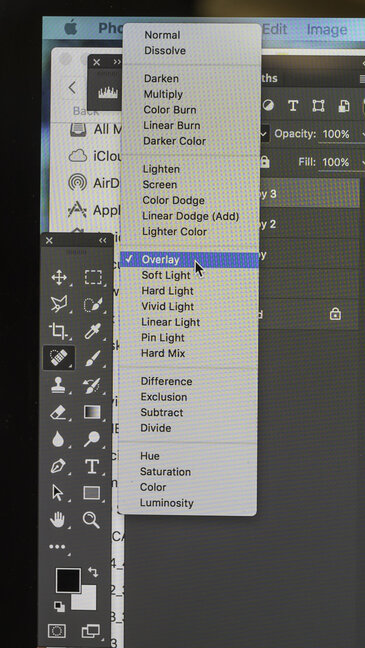
Task: Choose the Eyedropper tool
Action: 93,331
